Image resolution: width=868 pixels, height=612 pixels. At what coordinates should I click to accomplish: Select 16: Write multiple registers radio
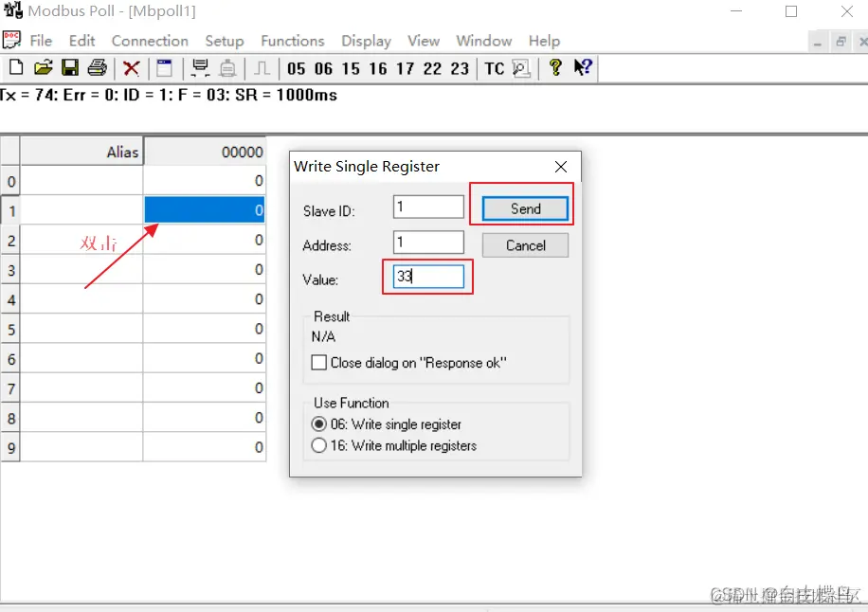pos(318,445)
